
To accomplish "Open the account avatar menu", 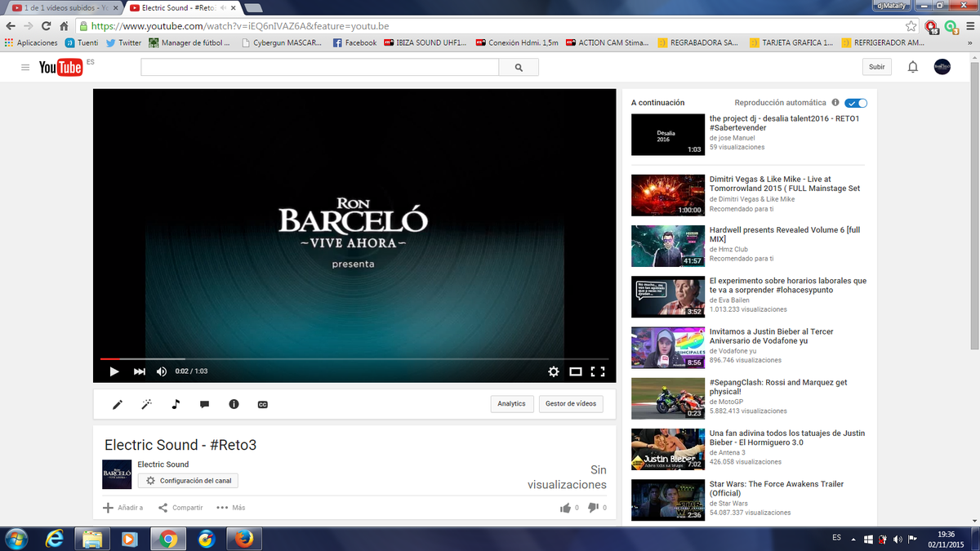I will click(x=942, y=68).
